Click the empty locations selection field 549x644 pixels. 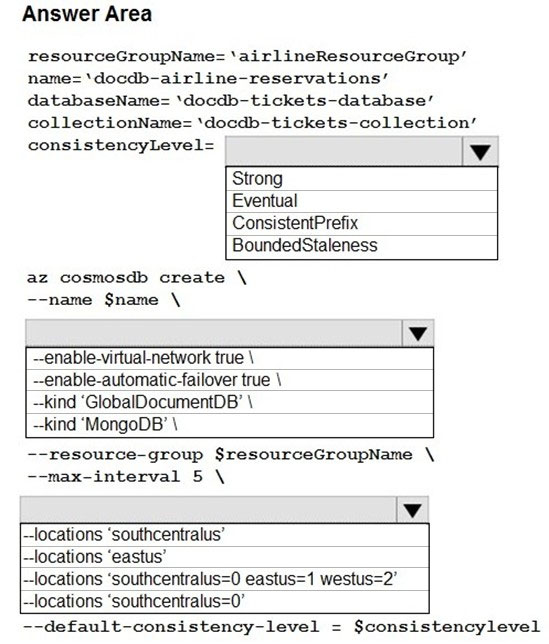209,510
